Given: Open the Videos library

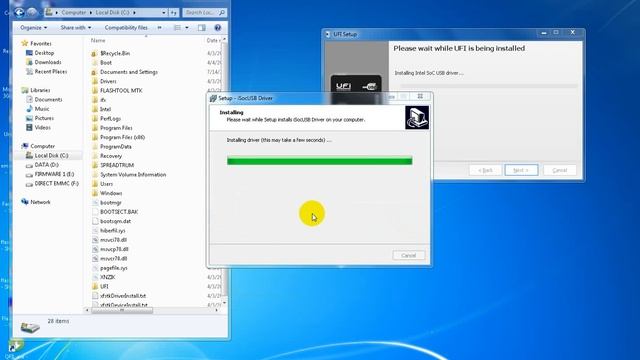Looking at the screenshot, I should [42, 127].
